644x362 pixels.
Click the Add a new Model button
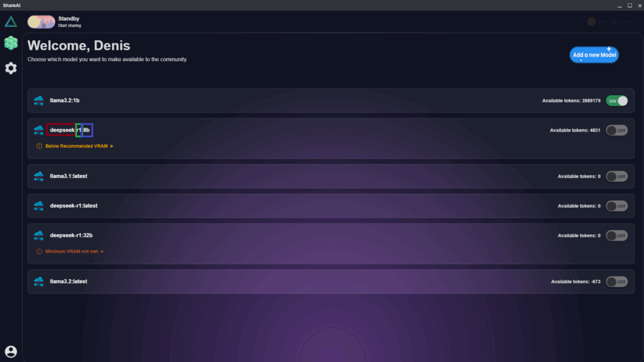594,55
